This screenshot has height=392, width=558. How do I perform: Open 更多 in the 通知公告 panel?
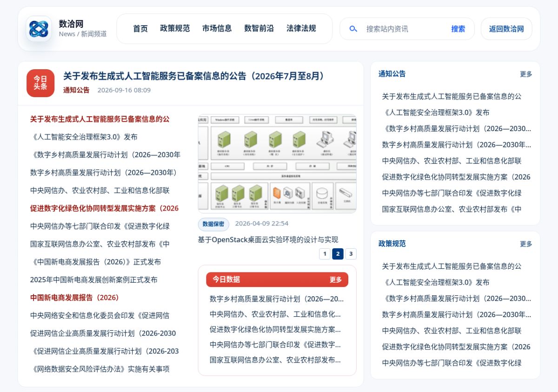tap(526, 74)
